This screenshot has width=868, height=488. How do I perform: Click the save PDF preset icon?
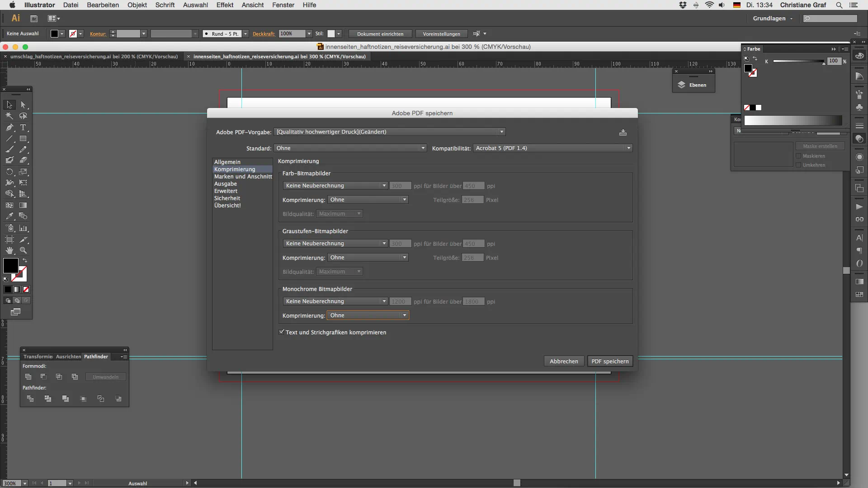[623, 132]
